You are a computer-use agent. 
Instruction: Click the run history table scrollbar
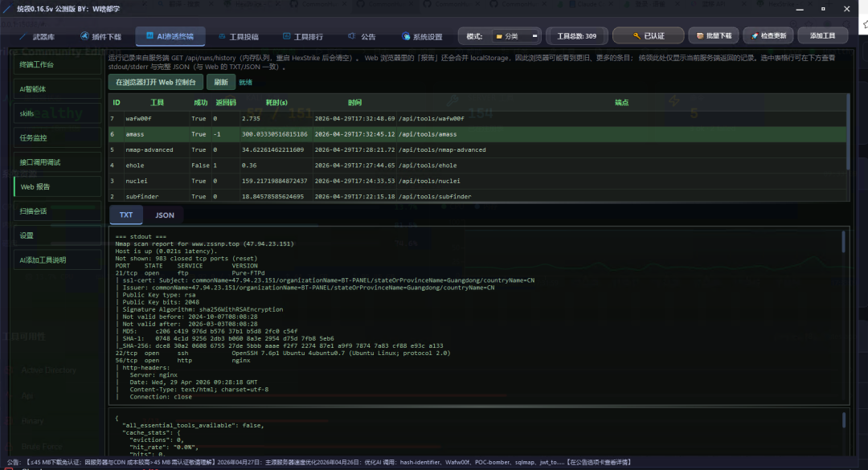(x=848, y=132)
